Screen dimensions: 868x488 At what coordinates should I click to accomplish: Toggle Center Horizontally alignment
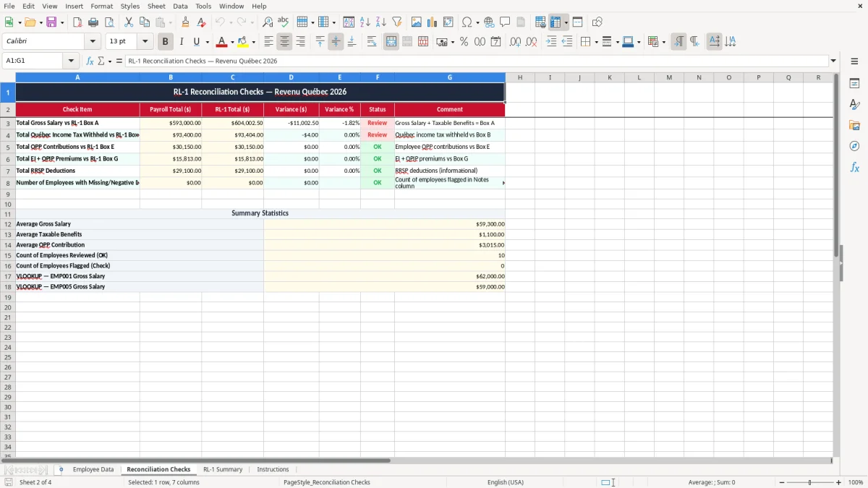(x=284, y=42)
